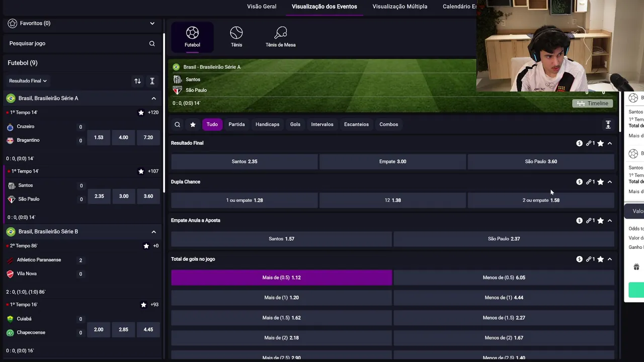644x362 pixels.
Task: Collapse the Total de gols no jogo section
Action: [x=610, y=259]
